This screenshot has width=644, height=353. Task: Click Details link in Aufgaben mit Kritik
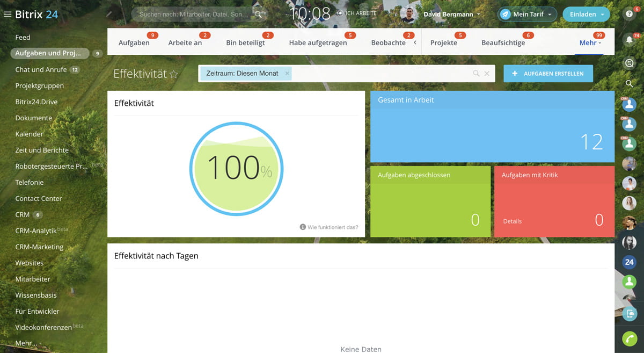coord(512,221)
